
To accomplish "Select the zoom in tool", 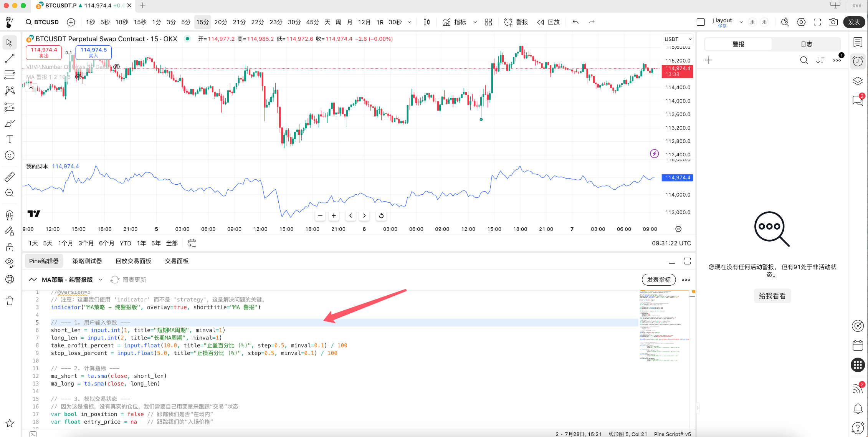I will point(10,193).
